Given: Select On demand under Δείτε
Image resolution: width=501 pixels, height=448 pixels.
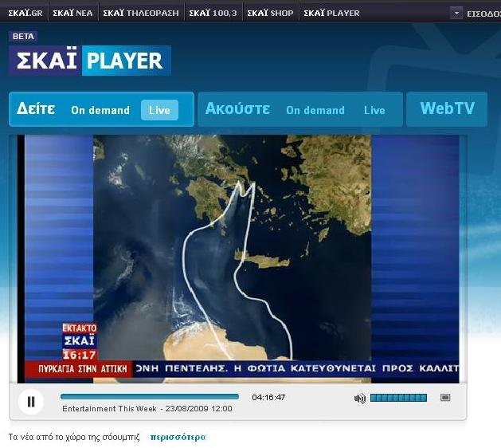Looking at the screenshot, I should (x=100, y=110).
